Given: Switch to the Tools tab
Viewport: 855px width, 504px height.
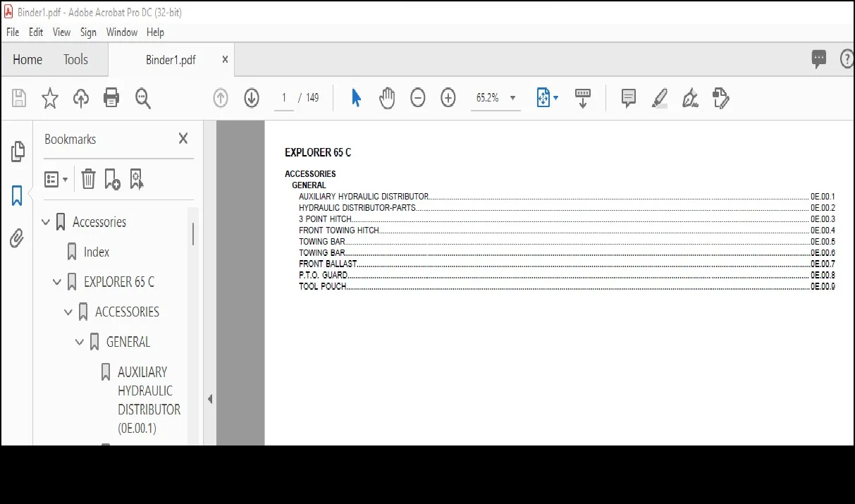Looking at the screenshot, I should pyautogui.click(x=75, y=60).
